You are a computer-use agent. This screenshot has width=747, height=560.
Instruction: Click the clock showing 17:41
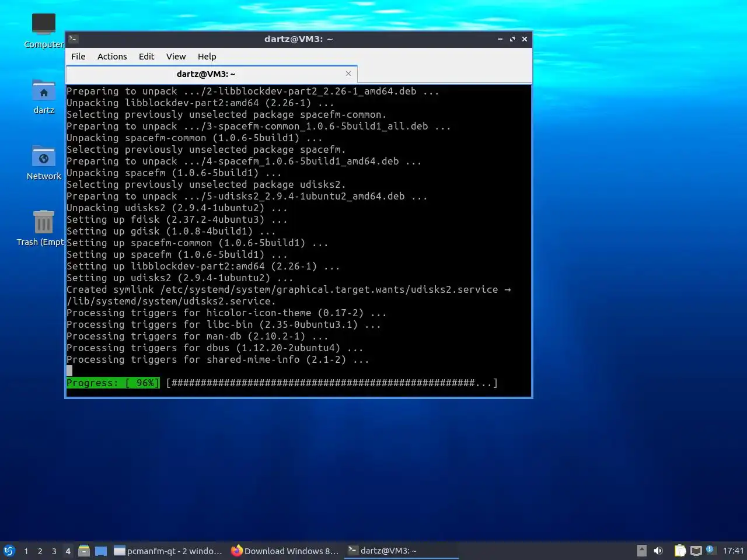tap(733, 551)
